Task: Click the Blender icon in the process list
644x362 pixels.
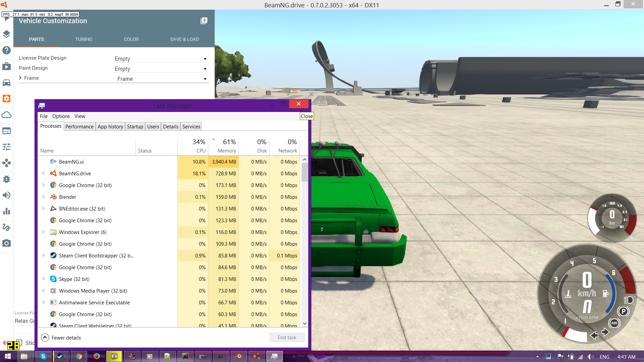Action: (53, 197)
